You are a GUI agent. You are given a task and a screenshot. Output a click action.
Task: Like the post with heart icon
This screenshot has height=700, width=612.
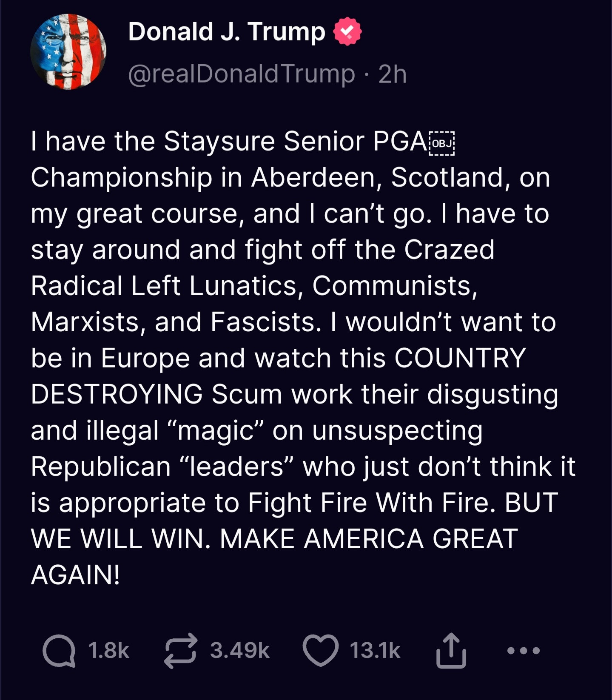(x=321, y=651)
